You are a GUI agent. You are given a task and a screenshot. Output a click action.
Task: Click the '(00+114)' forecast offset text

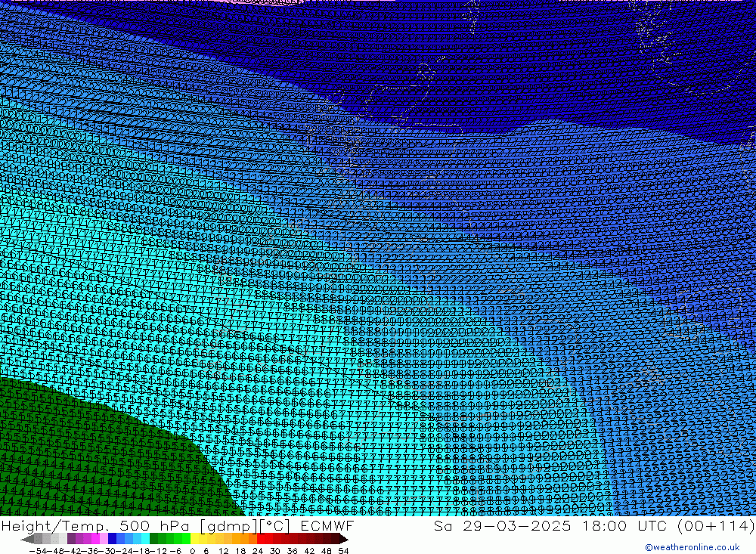715,525
